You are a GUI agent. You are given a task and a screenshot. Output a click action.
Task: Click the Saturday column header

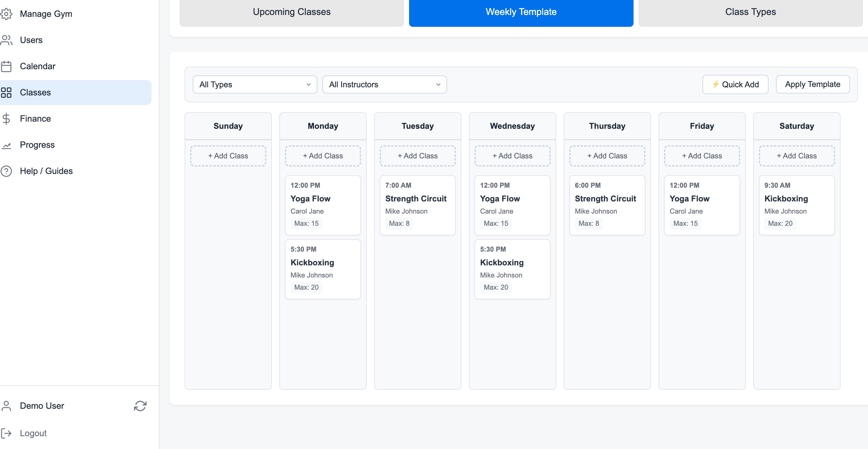(797, 126)
